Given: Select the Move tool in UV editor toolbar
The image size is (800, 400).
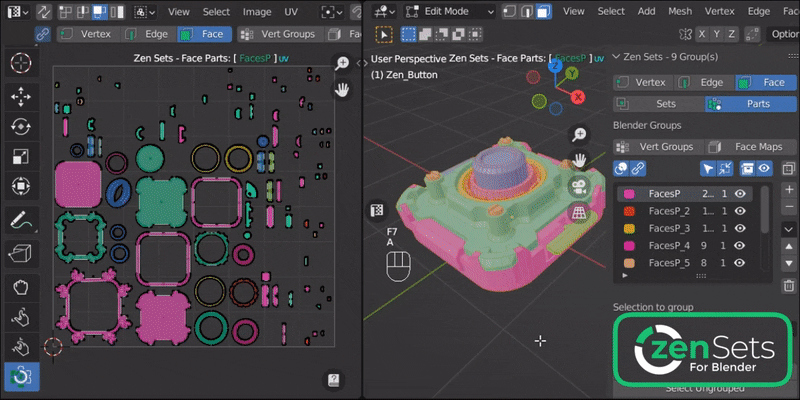Looking at the screenshot, I should (x=21, y=96).
